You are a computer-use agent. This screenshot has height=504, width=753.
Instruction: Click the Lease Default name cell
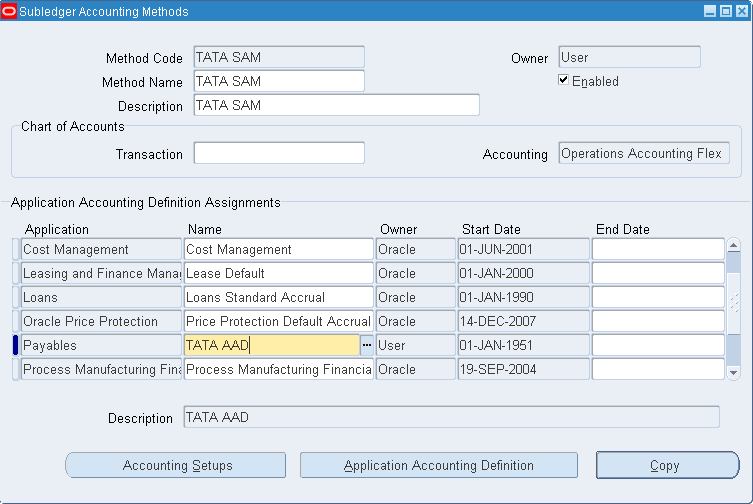278,273
